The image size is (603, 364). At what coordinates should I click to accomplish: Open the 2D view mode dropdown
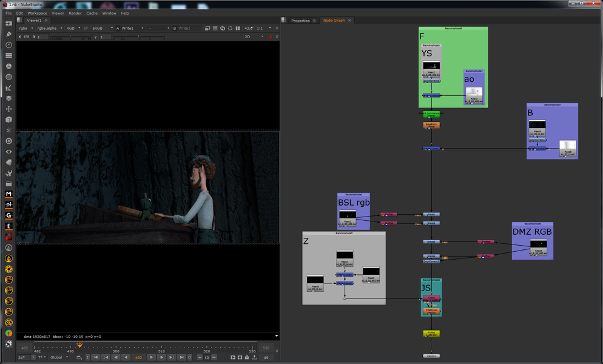pyautogui.click(x=254, y=37)
